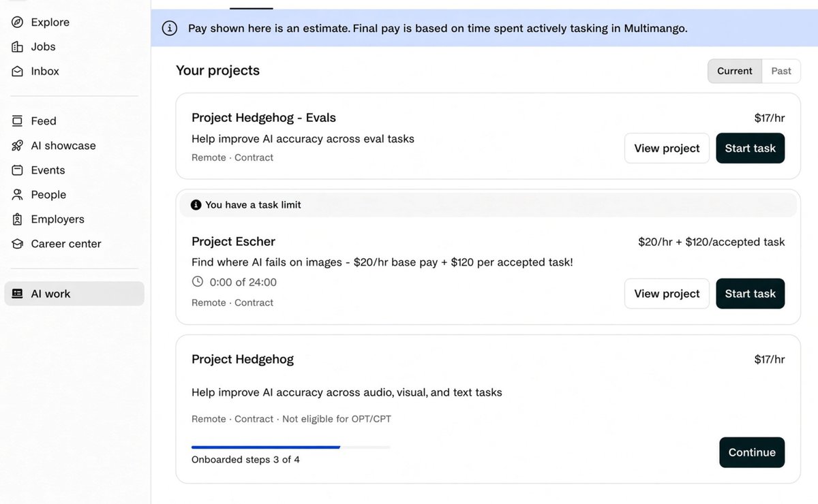
Task: View project for Project Hedgehog - Evals
Action: [x=667, y=148]
